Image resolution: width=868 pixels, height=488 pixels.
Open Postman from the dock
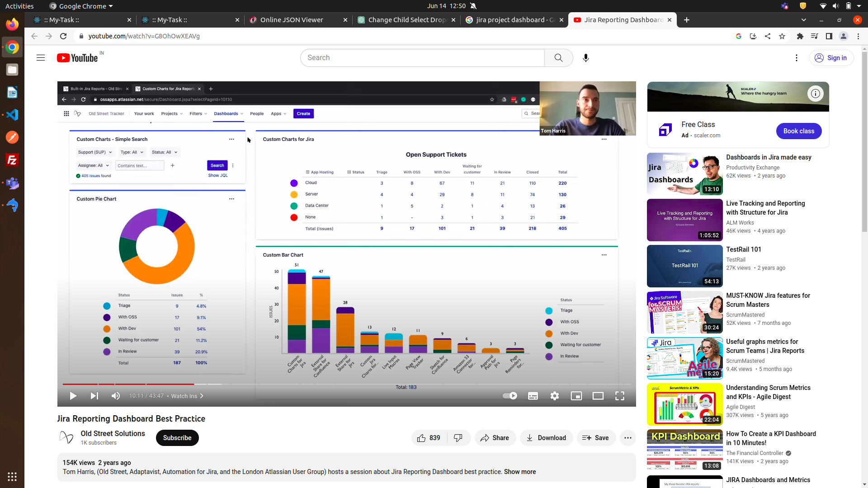pyautogui.click(x=12, y=137)
